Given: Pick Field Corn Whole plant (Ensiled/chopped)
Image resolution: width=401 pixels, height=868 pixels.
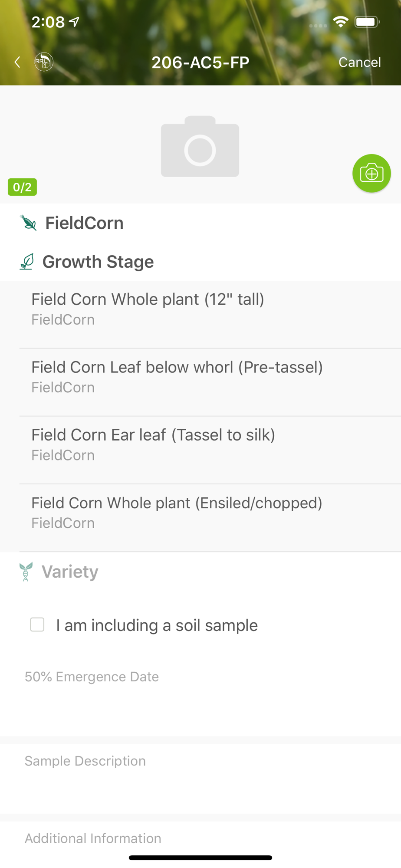Looking at the screenshot, I should point(177,512).
